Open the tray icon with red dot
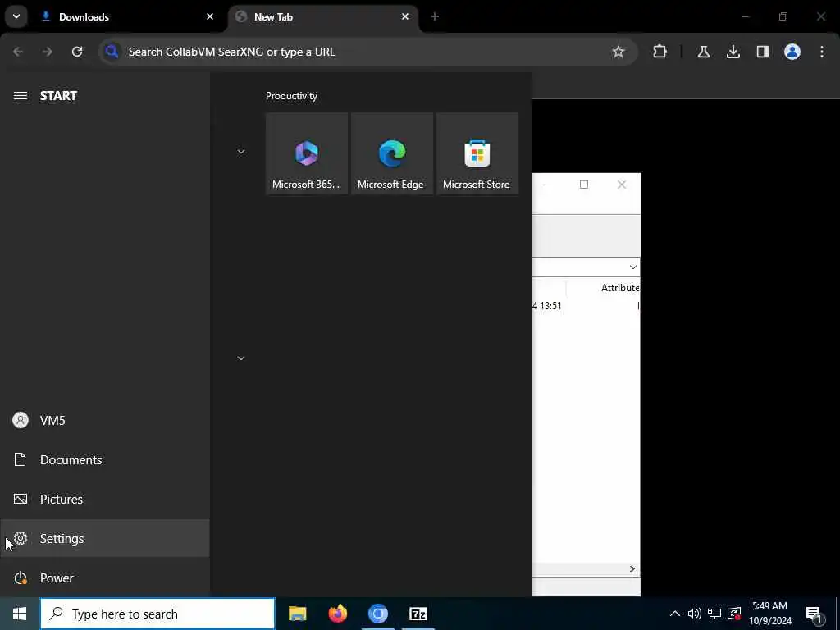 [x=734, y=614]
